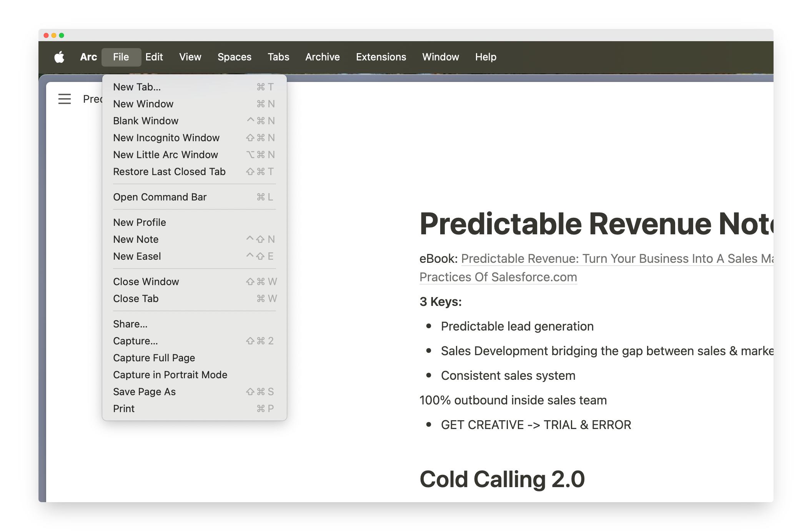Image resolution: width=812 pixels, height=531 pixels.
Task: Click 'Predictable lead generation' bullet
Action: tap(517, 326)
